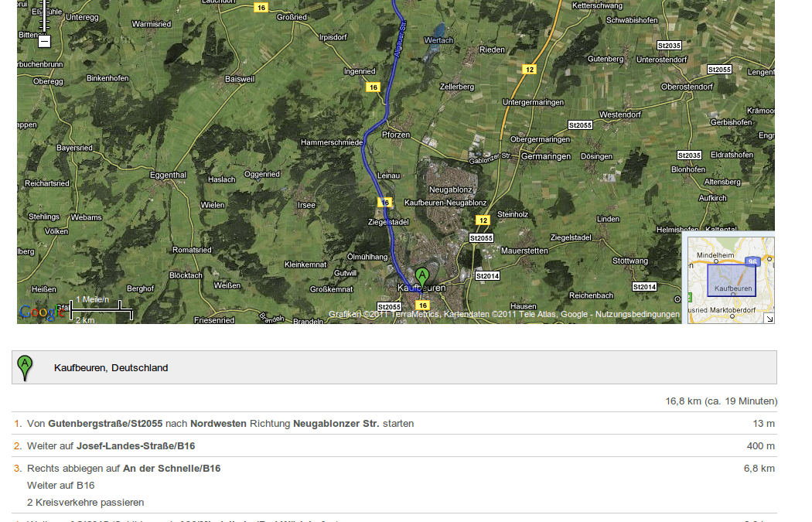Click the Neugablonz label on the map
This screenshot has width=812, height=522.
[x=451, y=190]
